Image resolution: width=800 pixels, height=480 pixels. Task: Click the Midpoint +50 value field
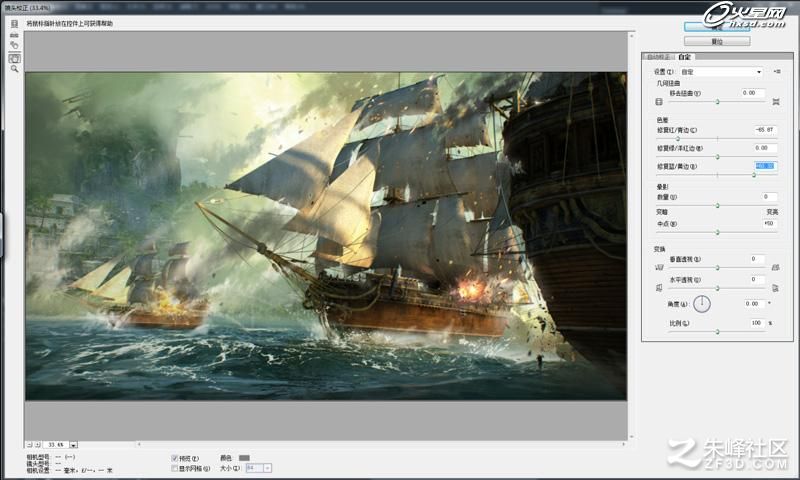769,223
